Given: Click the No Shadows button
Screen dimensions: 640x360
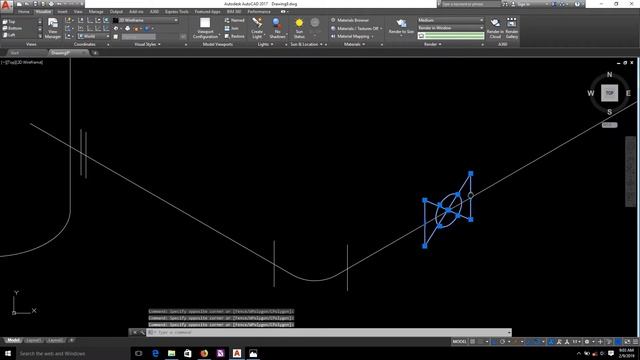Looking at the screenshot, I should coord(277,29).
